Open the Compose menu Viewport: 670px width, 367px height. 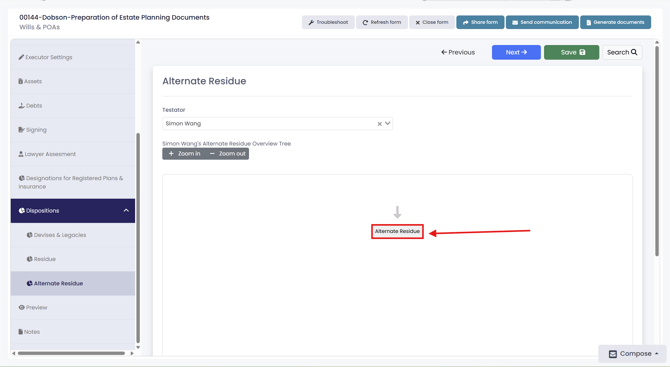[x=633, y=354]
